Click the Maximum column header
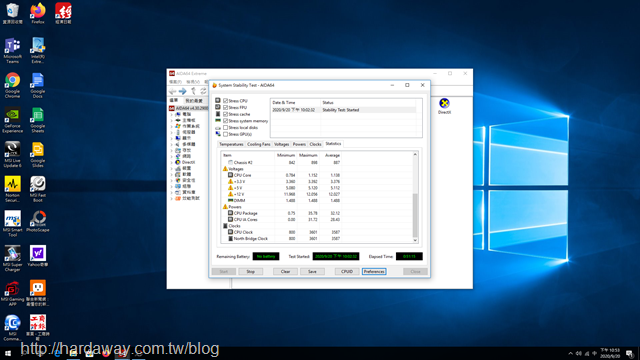Viewport: 640px width, 360px height. [308, 155]
